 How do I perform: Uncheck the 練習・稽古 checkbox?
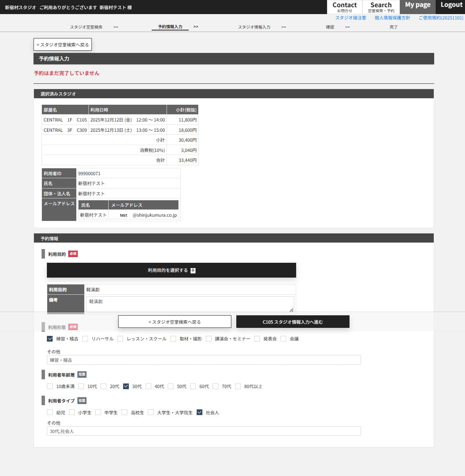(x=50, y=339)
